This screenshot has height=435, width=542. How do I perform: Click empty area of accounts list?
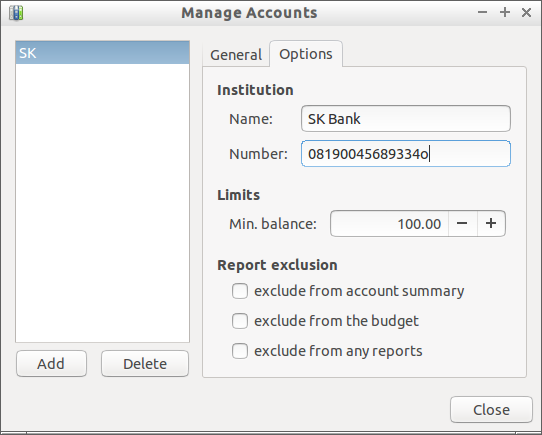[102, 203]
